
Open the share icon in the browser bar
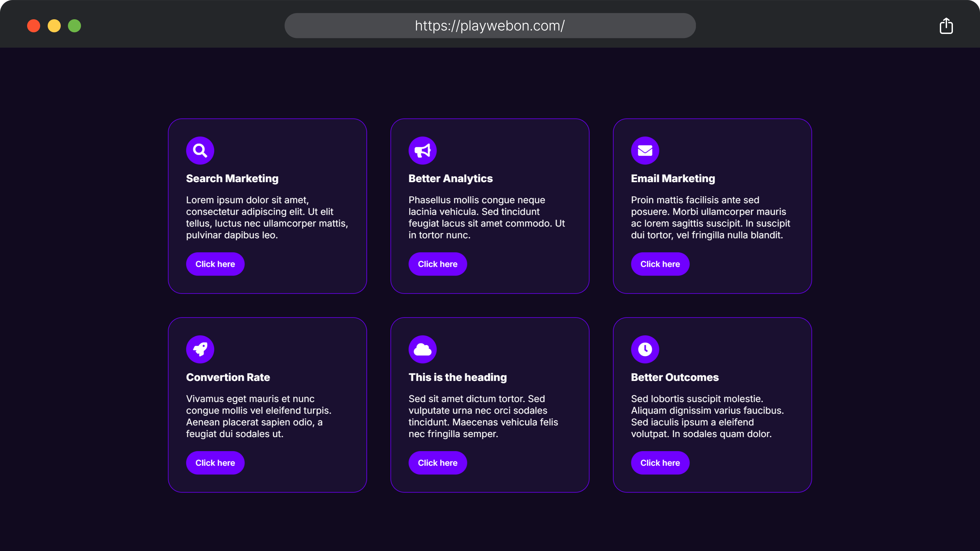946,26
